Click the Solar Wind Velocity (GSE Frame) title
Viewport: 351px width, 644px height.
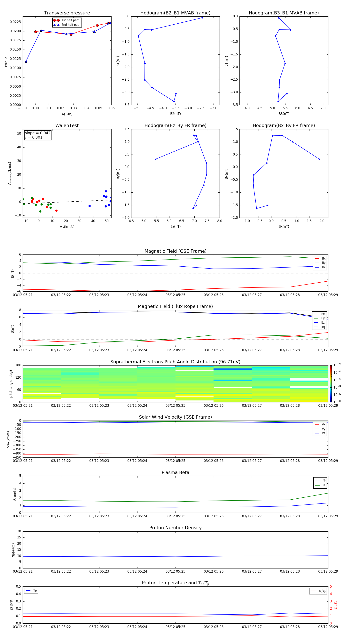[175, 417]
